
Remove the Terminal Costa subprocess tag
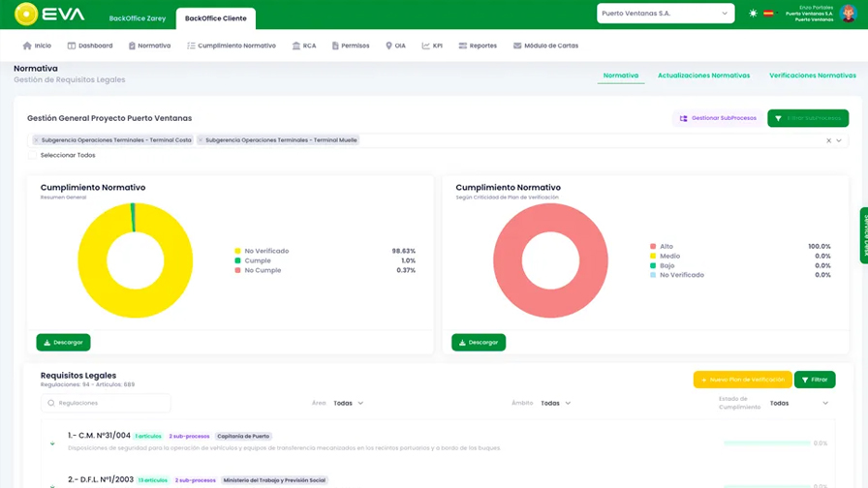coord(37,140)
